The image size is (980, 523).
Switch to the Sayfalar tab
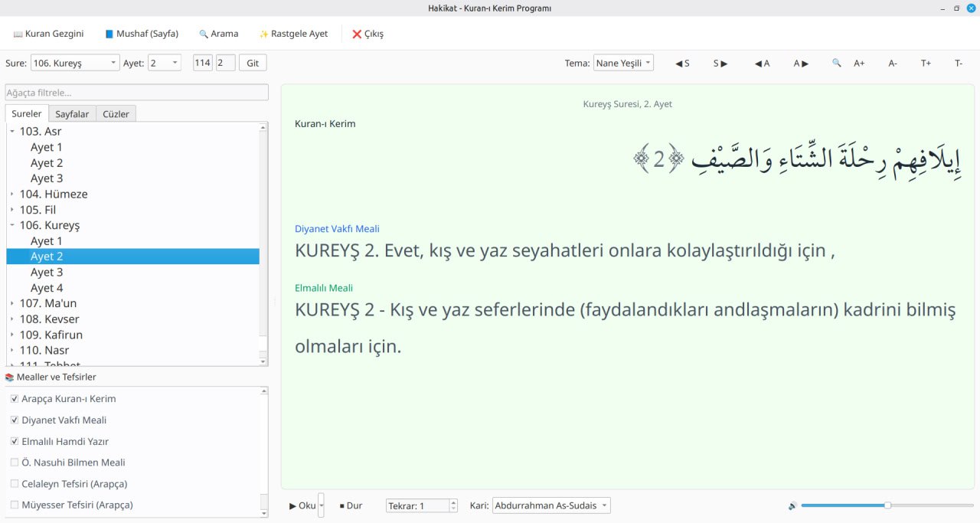72,114
